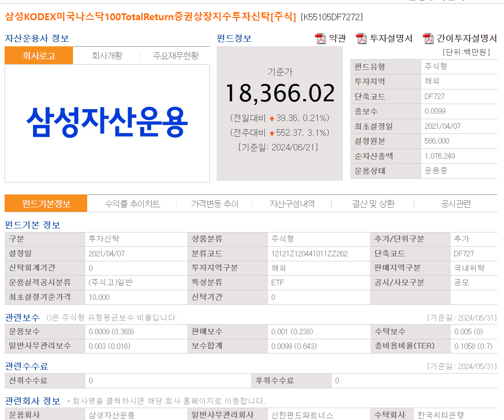This screenshot has width=504, height=420.
Task: Click the 펀드유형 value 주식형
Action: click(436, 66)
